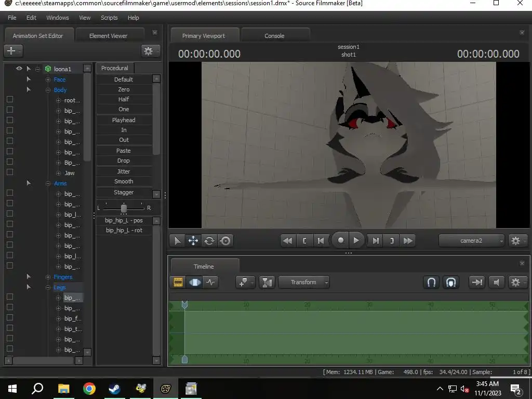Image resolution: width=532 pixels, height=399 pixels.
Task: Toggle timeline snapping magnet icon
Action: (431, 282)
